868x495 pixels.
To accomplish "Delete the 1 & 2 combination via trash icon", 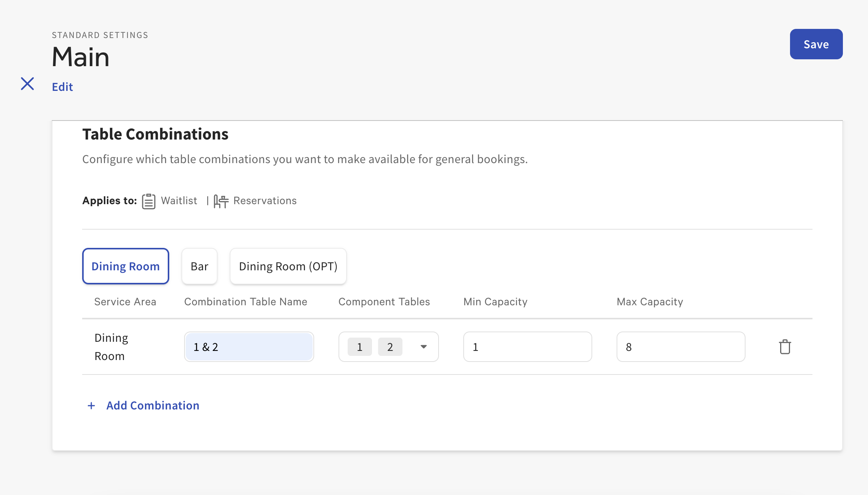I will 785,346.
